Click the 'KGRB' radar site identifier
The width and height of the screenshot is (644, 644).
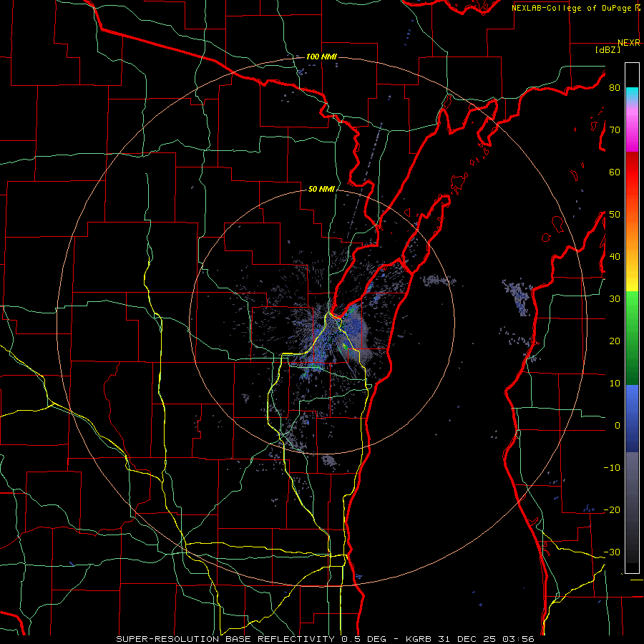[x=419, y=639]
